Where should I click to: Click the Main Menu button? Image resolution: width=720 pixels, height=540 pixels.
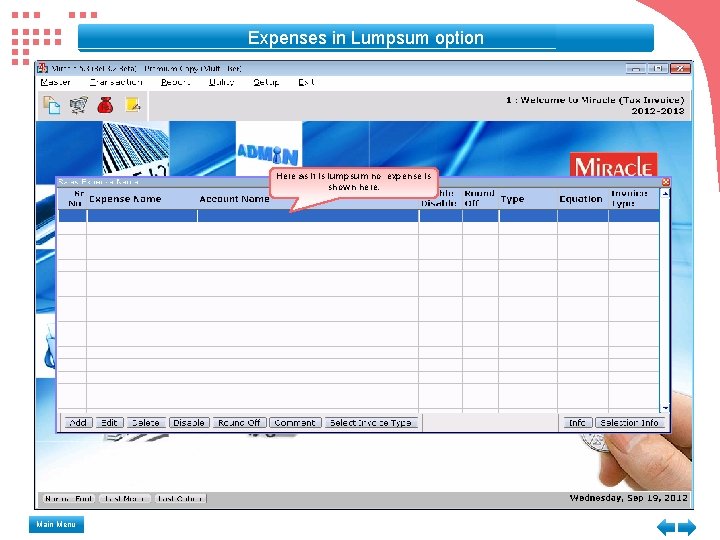click(56, 524)
